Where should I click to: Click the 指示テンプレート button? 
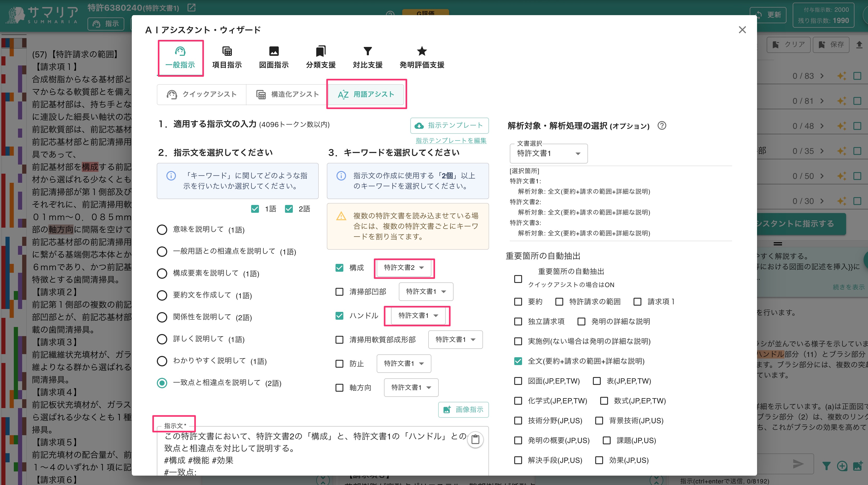[449, 125]
